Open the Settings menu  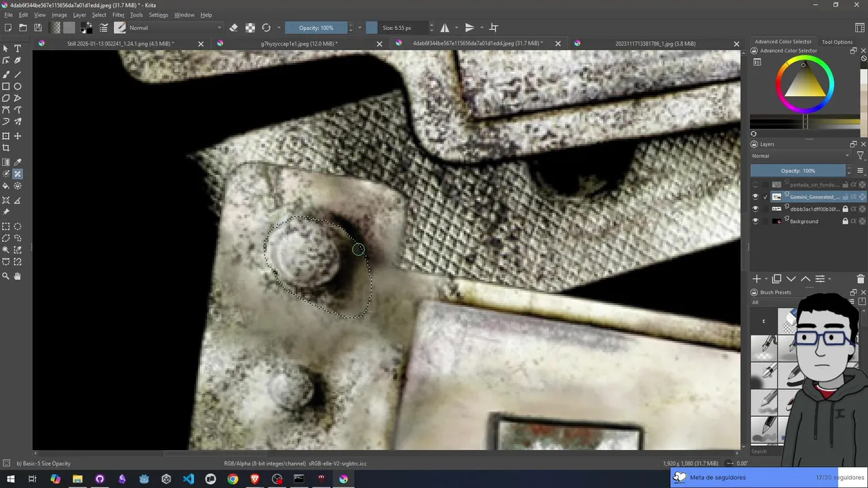[158, 15]
